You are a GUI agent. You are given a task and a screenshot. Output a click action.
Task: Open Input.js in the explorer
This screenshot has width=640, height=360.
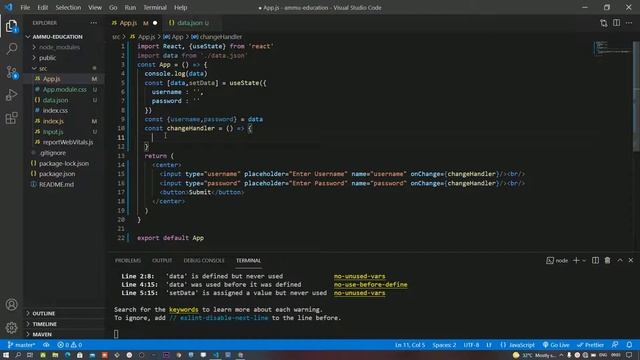(53, 132)
